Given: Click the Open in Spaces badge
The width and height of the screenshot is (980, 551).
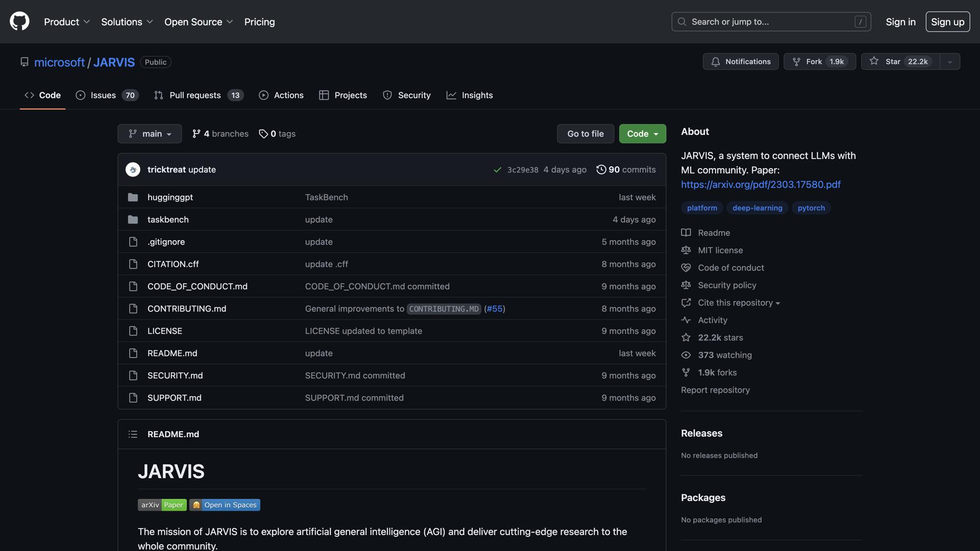Looking at the screenshot, I should pos(225,505).
